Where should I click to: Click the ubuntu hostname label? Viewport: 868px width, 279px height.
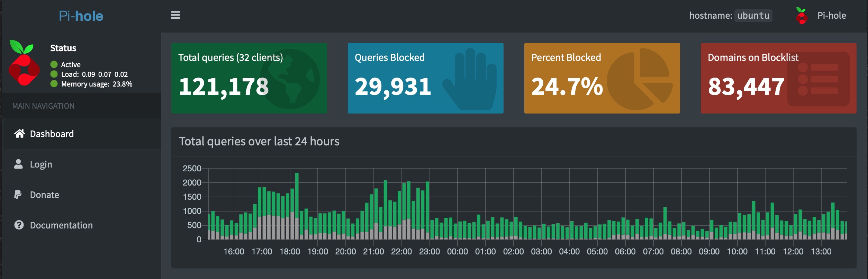(753, 16)
